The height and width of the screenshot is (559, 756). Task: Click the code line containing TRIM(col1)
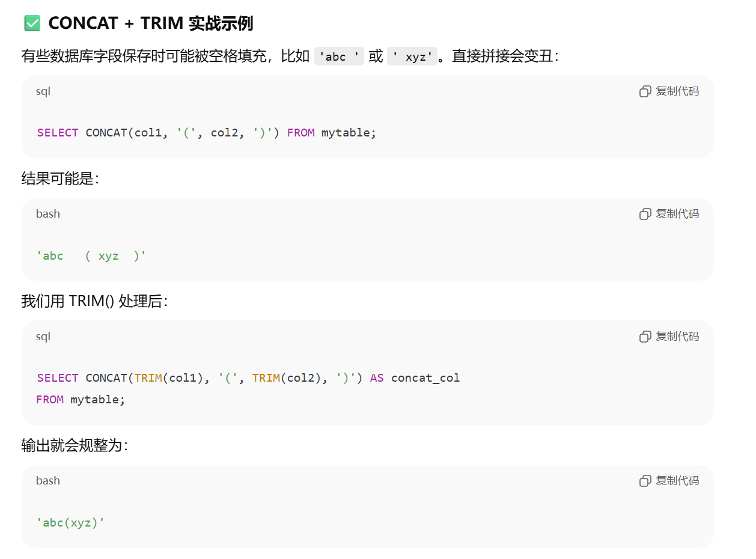(248, 378)
